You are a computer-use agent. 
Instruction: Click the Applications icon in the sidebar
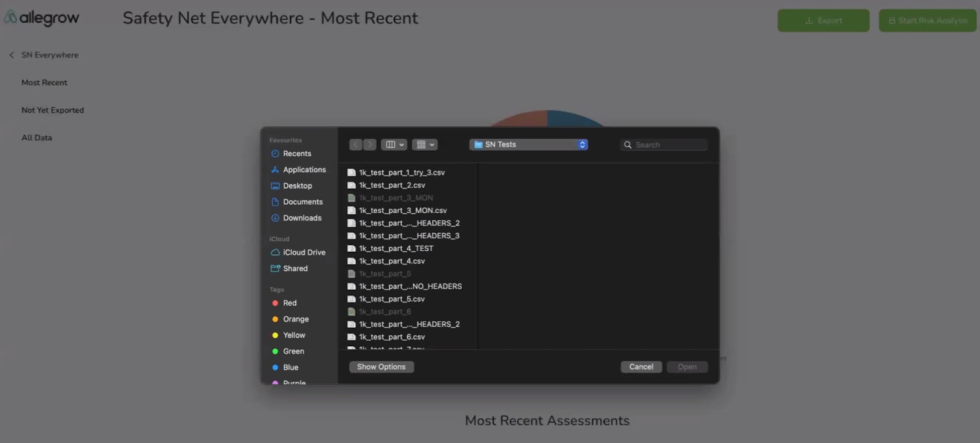(275, 170)
